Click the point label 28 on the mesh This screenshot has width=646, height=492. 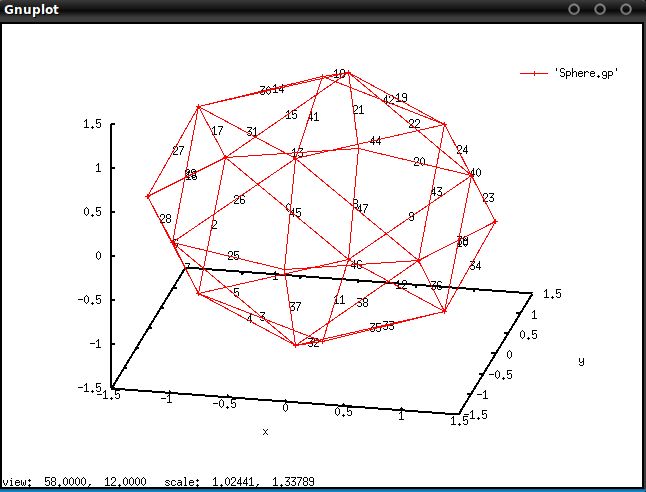(x=165, y=219)
